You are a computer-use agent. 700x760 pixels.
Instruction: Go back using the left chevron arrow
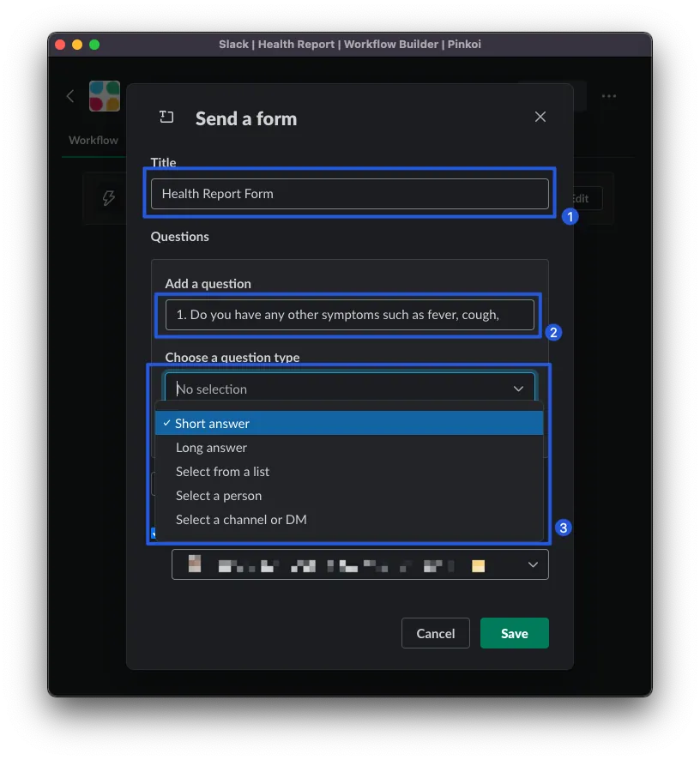(x=70, y=96)
